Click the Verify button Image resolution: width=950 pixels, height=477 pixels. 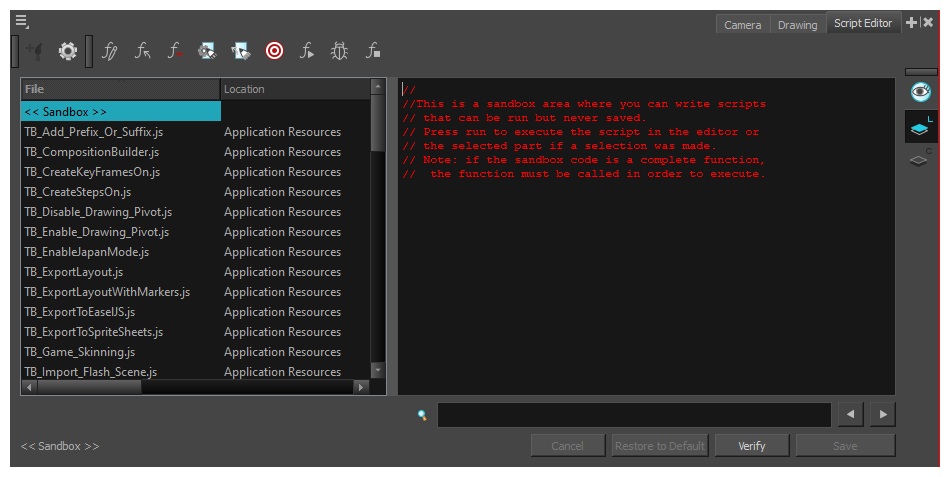tap(752, 446)
